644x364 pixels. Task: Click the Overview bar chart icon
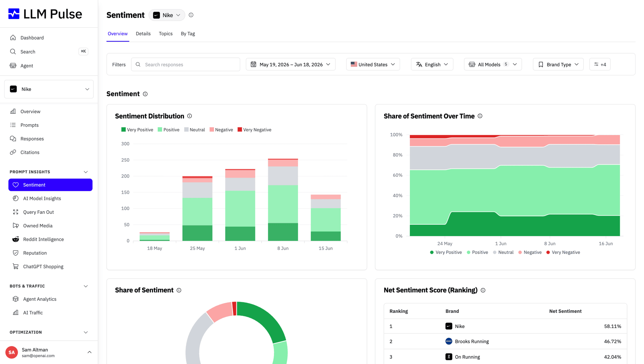13,111
